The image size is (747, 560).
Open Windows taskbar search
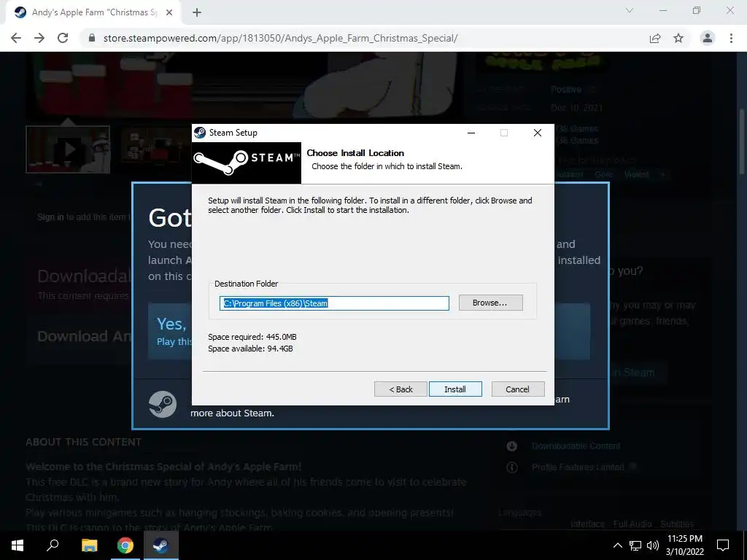point(53,545)
